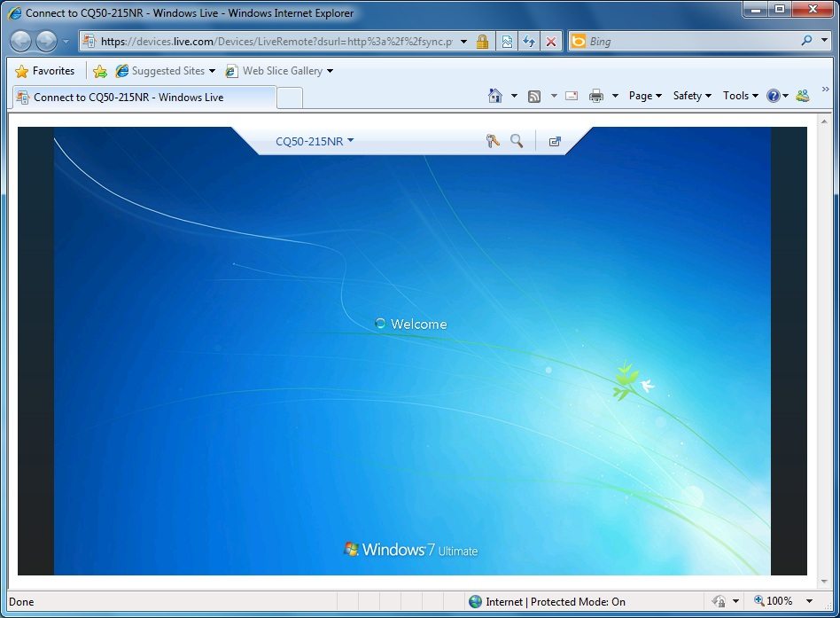Image resolution: width=840 pixels, height=618 pixels.
Task: Click the Refresh page icon
Action: click(x=529, y=42)
